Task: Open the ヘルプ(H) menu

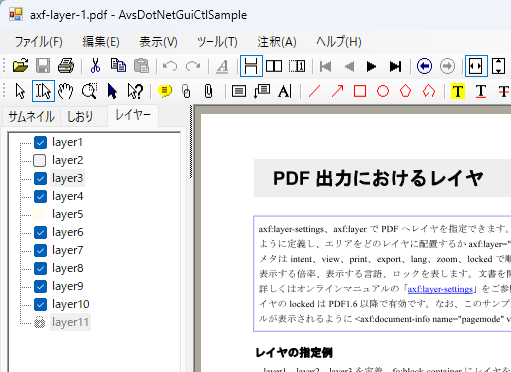Action: (x=339, y=42)
